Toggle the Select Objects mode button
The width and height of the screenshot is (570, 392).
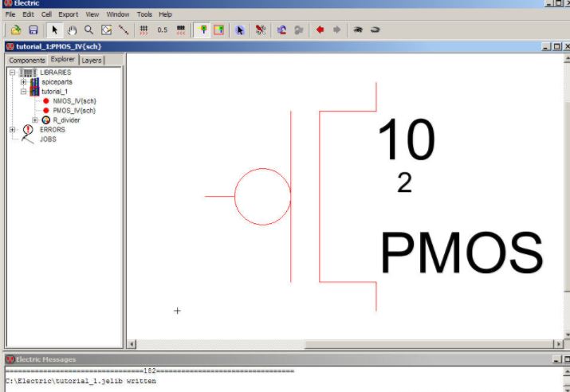(202, 30)
